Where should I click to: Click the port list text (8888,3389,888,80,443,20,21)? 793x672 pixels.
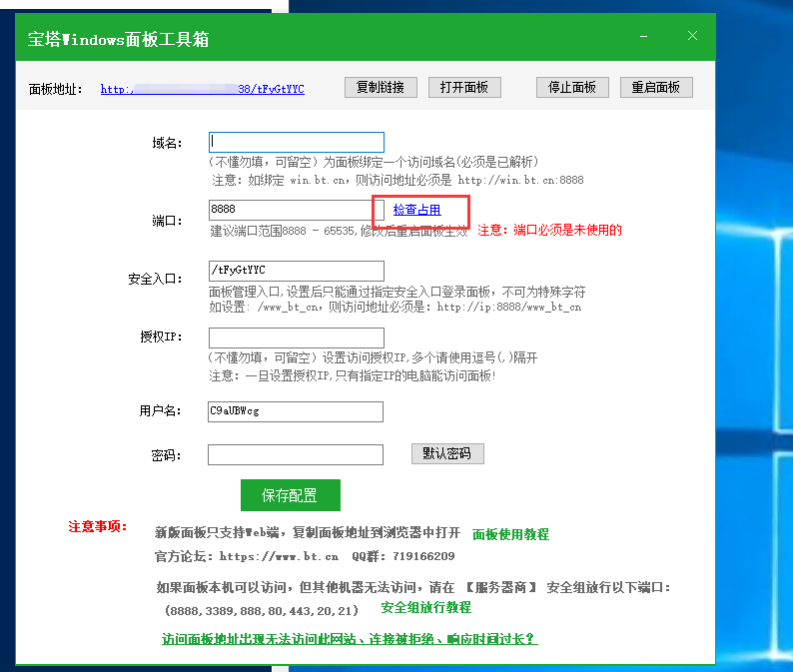262,611
